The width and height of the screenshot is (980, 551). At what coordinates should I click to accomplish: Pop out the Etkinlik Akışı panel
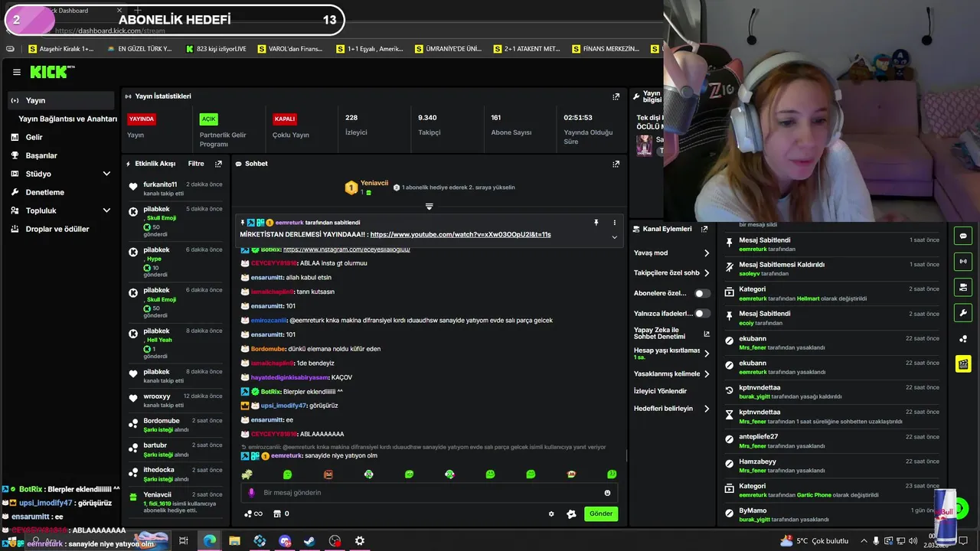pos(218,164)
